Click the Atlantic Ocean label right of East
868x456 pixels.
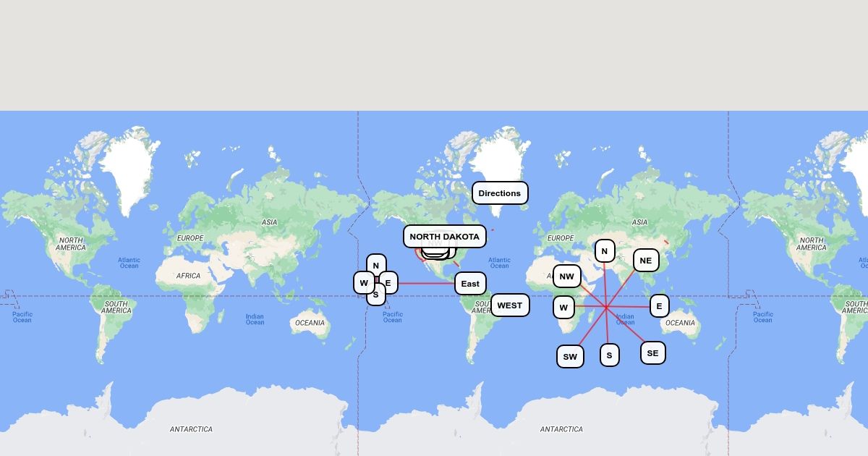(x=499, y=263)
